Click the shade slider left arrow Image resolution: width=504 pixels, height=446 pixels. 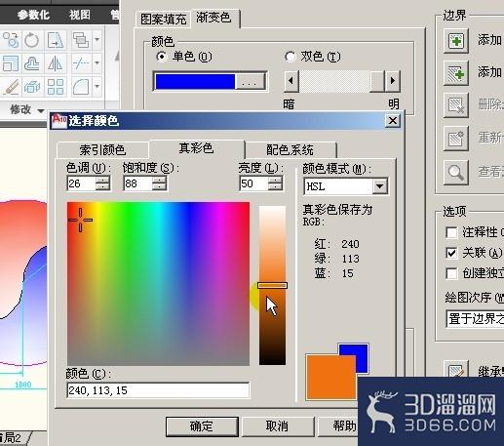click(x=291, y=81)
